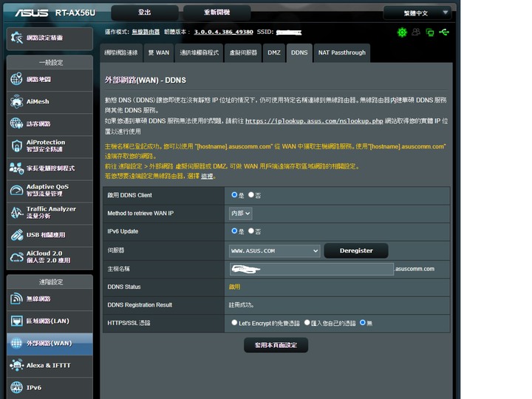Click the AiMesh menu label
The height and width of the screenshot is (399, 532).
click(x=38, y=101)
